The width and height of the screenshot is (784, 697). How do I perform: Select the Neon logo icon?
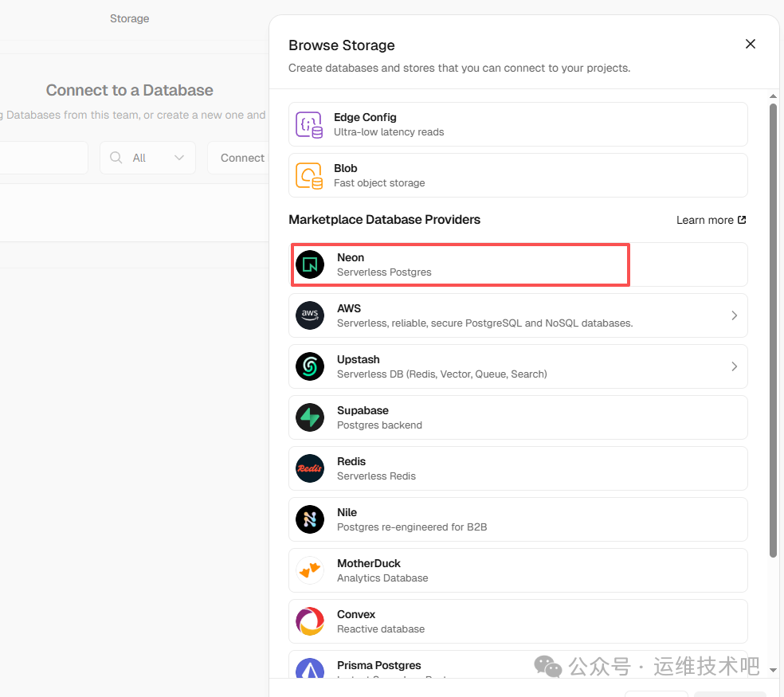click(310, 264)
